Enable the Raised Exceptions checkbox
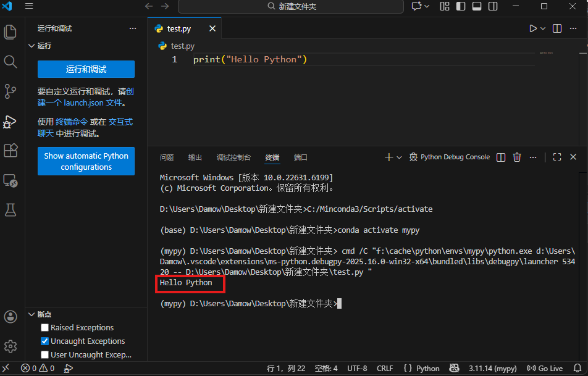The image size is (588, 376). [44, 328]
